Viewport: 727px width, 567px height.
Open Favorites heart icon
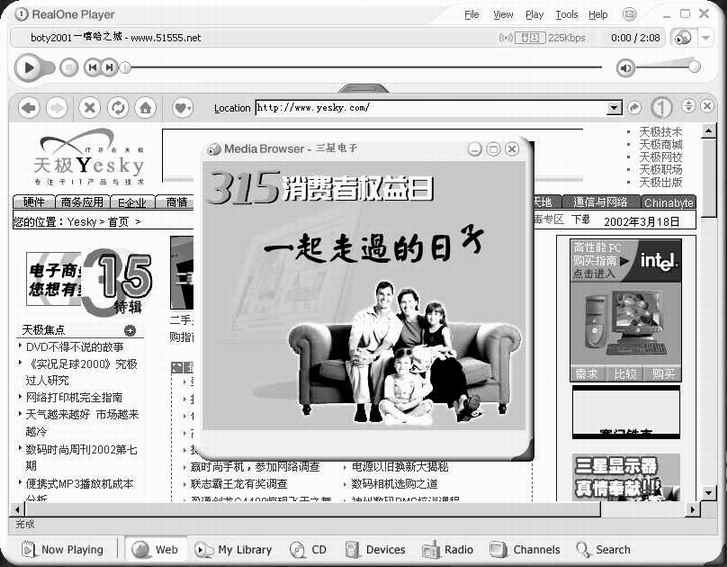(x=181, y=108)
